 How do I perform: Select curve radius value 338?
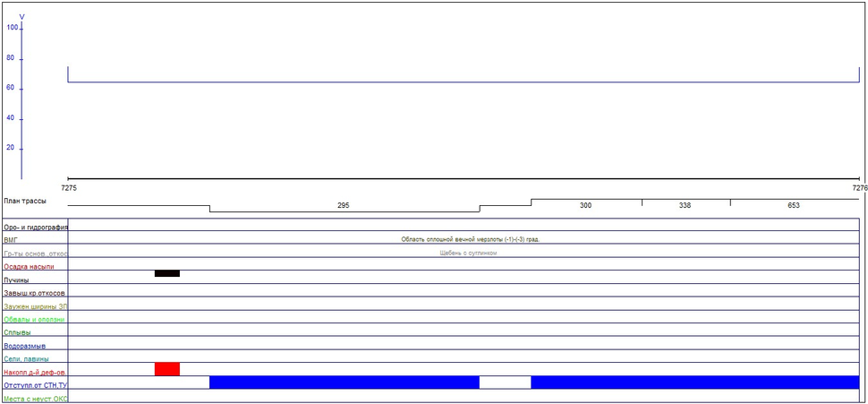(685, 206)
